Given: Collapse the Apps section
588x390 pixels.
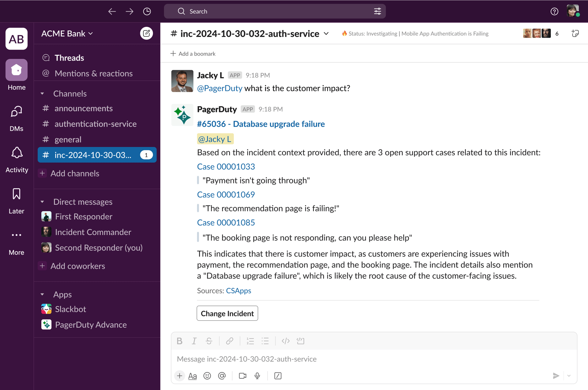Looking at the screenshot, I should (42, 294).
